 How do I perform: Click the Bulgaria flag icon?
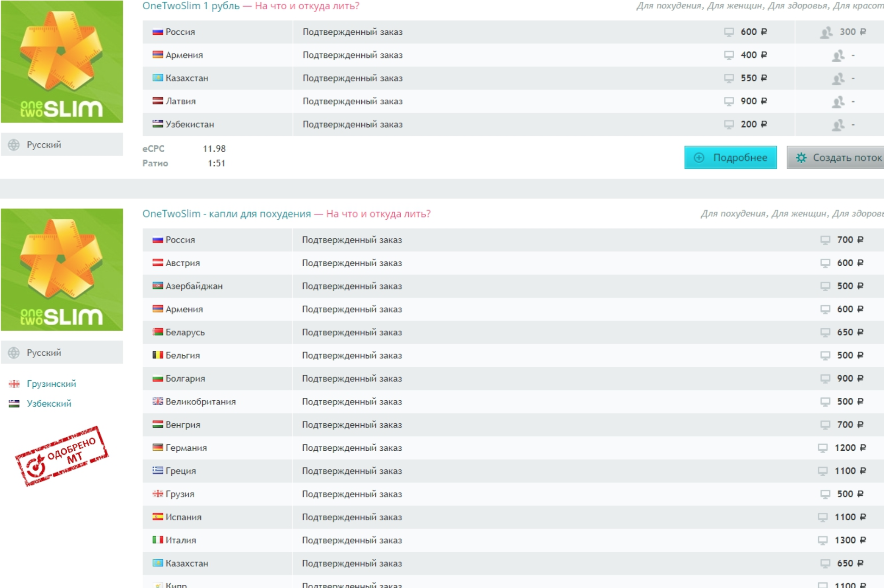(x=158, y=378)
